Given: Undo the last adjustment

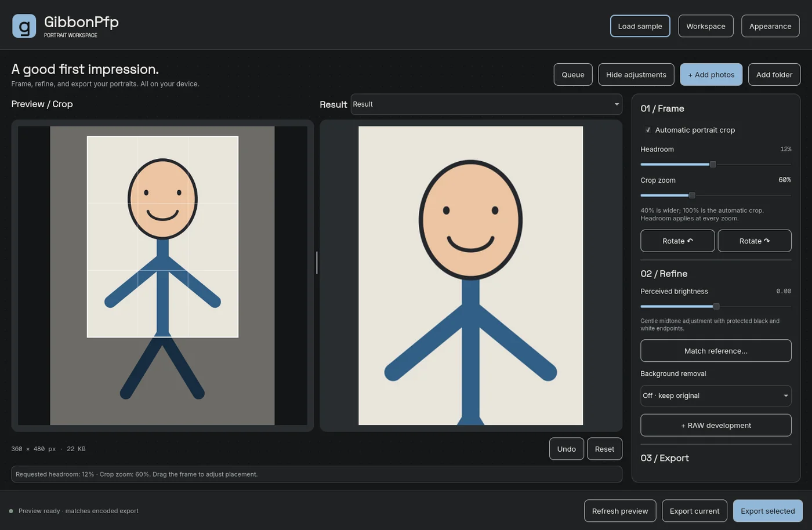Looking at the screenshot, I should pyautogui.click(x=567, y=449).
